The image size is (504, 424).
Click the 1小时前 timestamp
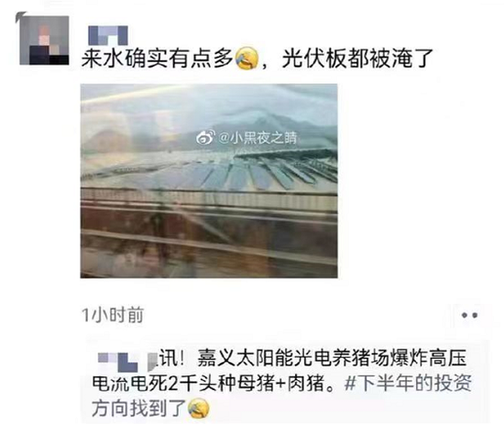(x=113, y=315)
